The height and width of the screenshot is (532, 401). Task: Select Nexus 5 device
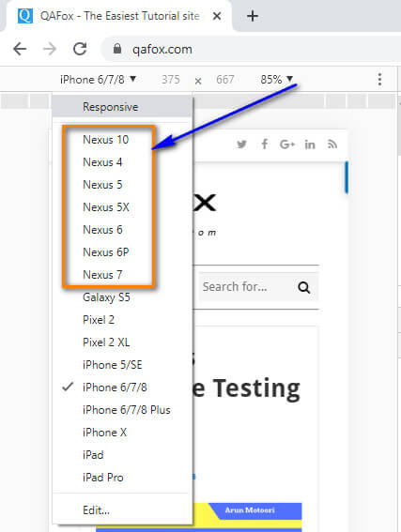click(122, 185)
